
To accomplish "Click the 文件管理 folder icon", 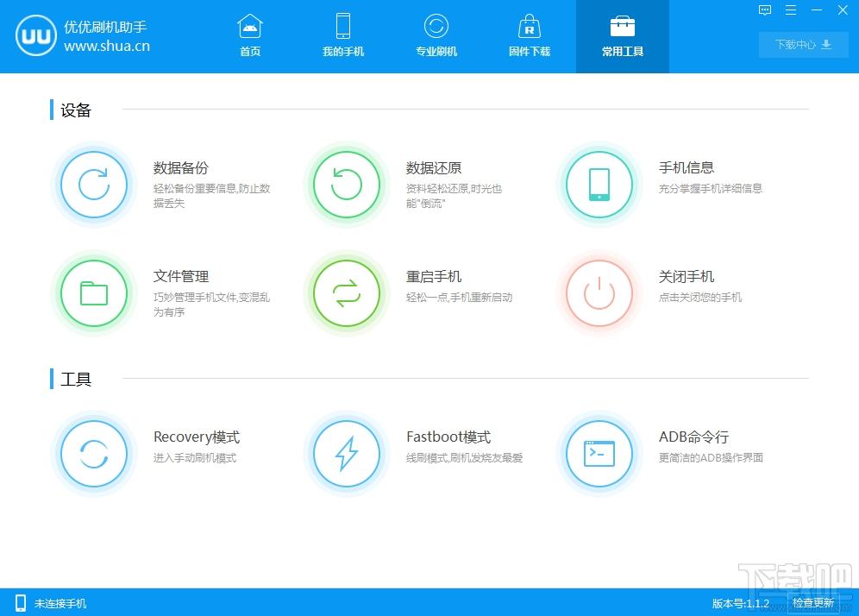I will pyautogui.click(x=94, y=293).
